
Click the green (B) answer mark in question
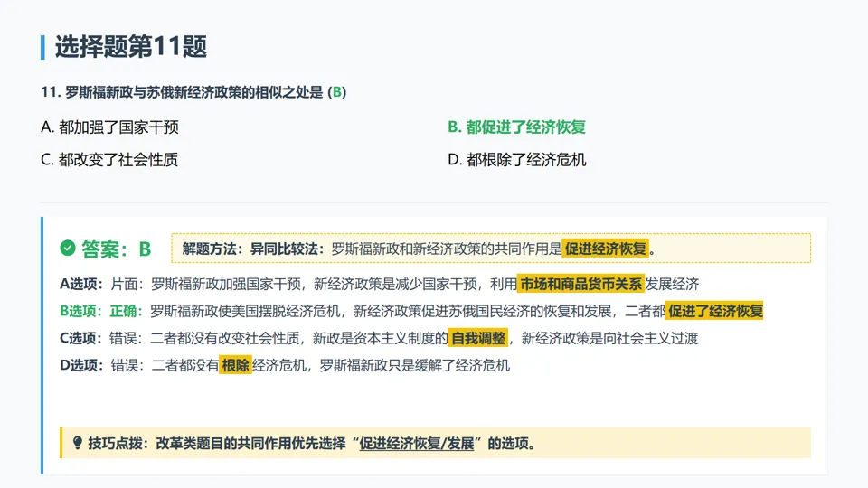(x=337, y=92)
